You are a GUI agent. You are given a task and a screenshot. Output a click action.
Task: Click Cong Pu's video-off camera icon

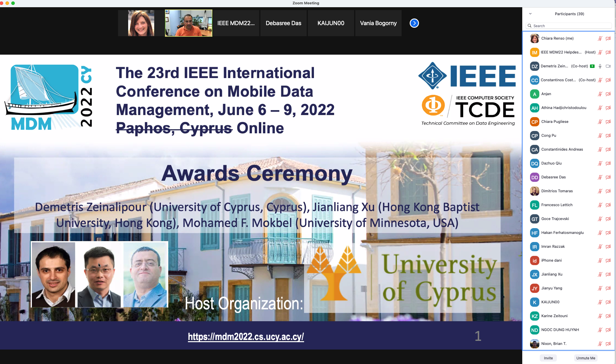[608, 136]
